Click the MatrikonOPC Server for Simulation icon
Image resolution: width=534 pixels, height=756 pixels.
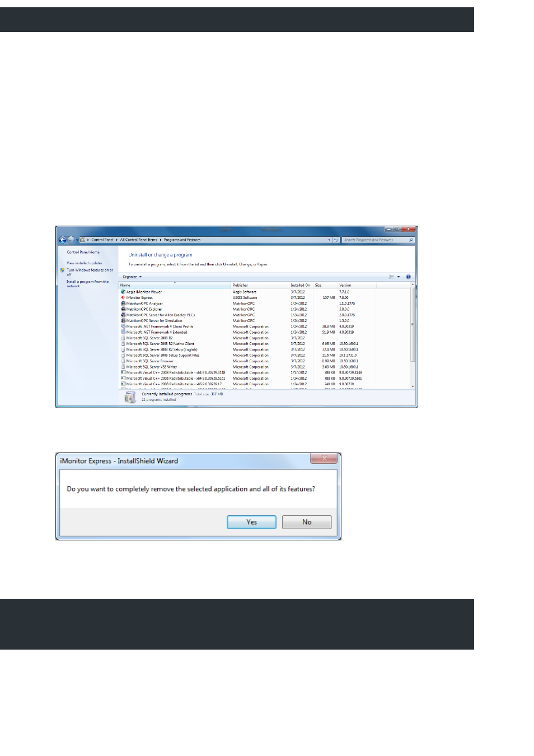click(x=123, y=320)
